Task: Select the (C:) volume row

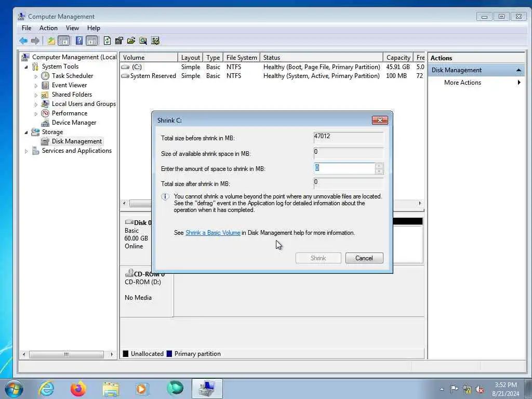Action: 272,67
